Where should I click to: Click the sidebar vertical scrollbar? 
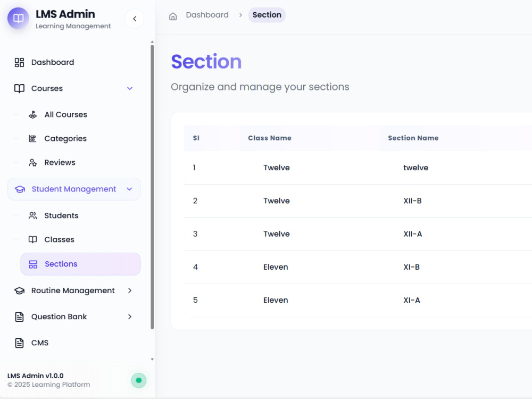pos(152,187)
